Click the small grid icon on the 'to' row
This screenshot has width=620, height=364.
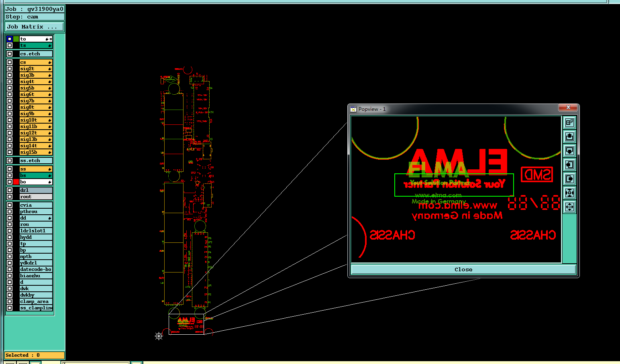pyautogui.click(x=51, y=39)
